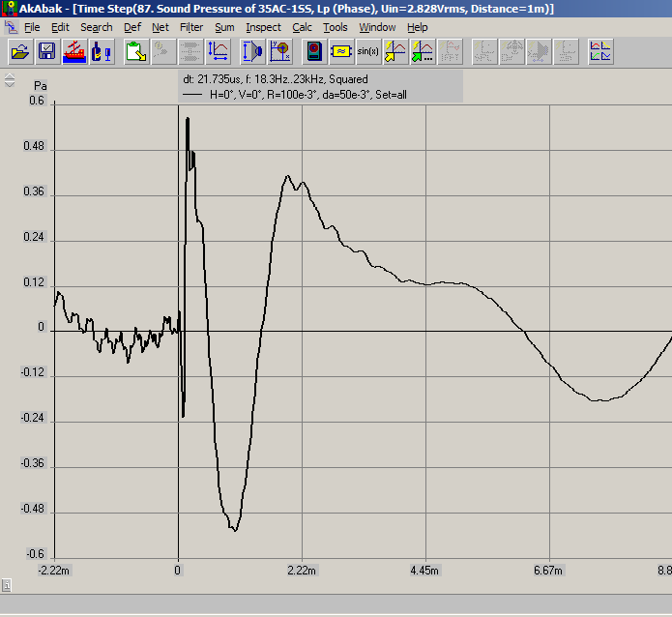The height and width of the screenshot is (617, 672).
Task: Click the floppy disk save icon
Action: pyautogui.click(x=47, y=51)
